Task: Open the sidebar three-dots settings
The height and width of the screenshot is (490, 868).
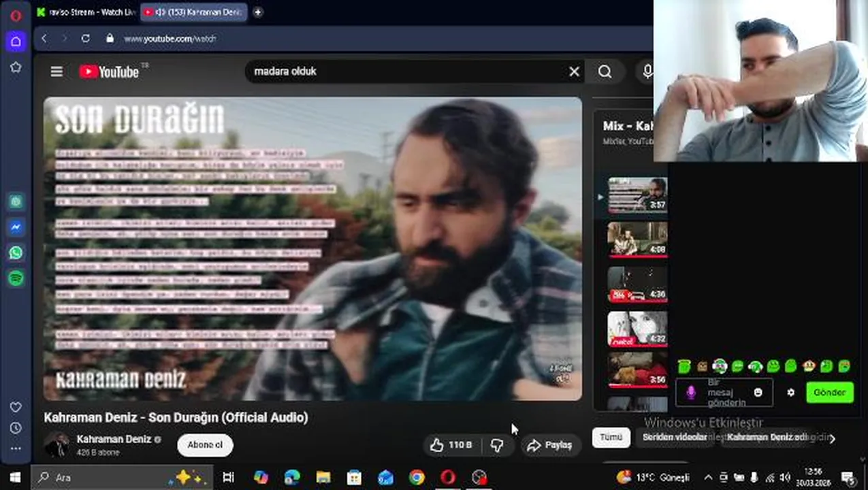Action: point(16,449)
